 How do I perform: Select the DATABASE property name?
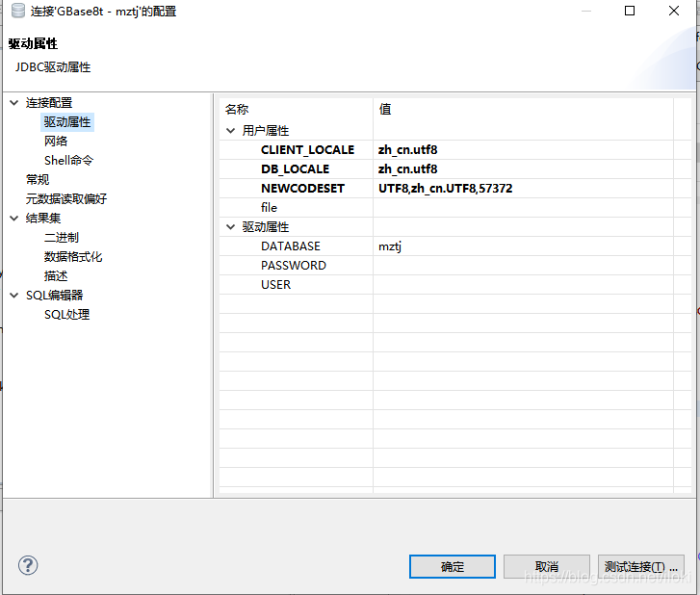click(x=291, y=246)
